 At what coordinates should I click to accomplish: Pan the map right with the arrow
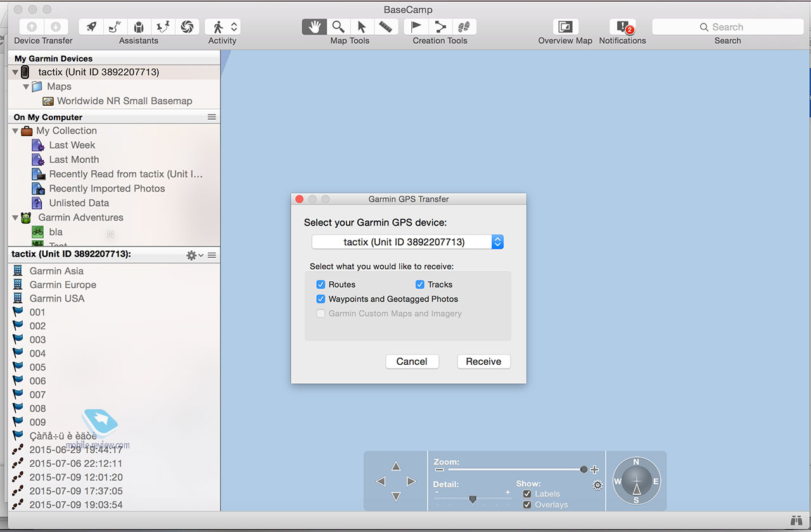tap(411, 481)
